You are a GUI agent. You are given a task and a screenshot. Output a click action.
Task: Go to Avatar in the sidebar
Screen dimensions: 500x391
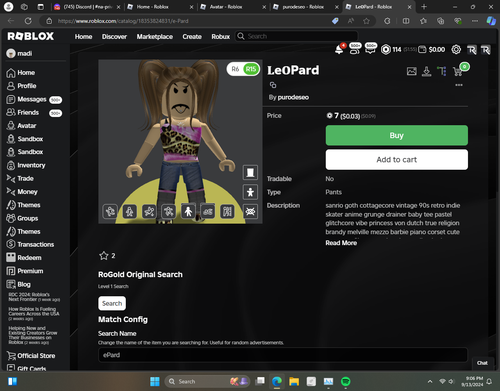tap(21, 126)
